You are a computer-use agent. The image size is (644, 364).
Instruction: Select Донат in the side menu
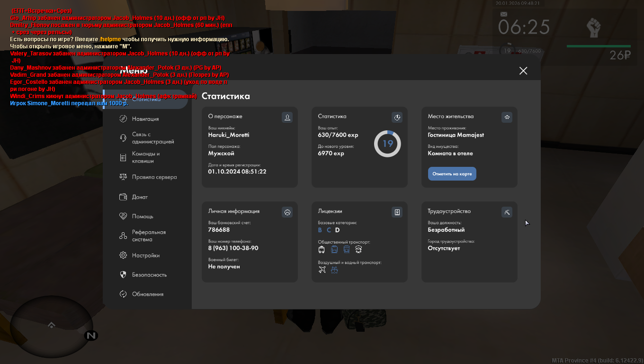(x=140, y=197)
